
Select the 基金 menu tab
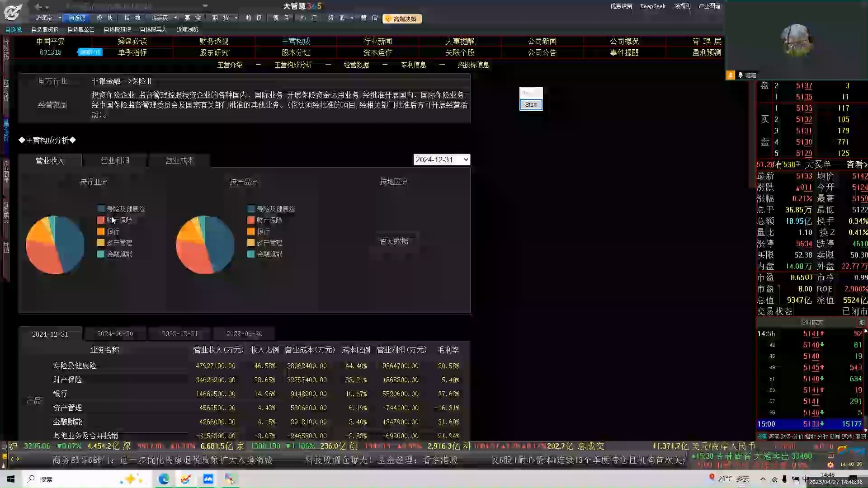click(193, 18)
